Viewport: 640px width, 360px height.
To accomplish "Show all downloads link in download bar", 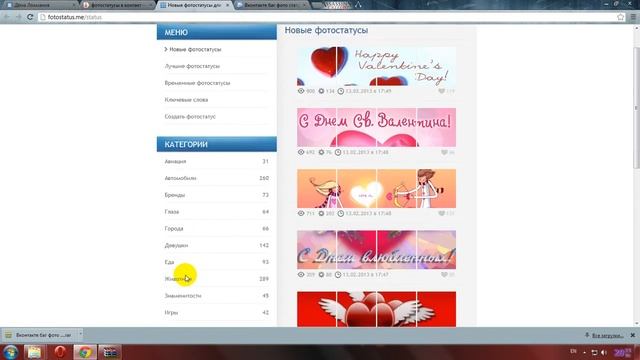I will tap(608, 336).
